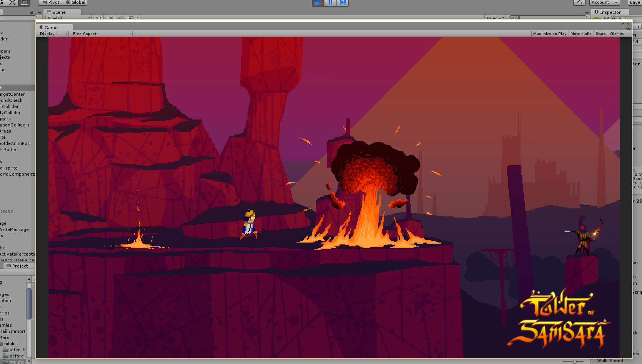This screenshot has height=364, width=642.
Task: Toggle Pivot handle position
Action: (x=51, y=2)
